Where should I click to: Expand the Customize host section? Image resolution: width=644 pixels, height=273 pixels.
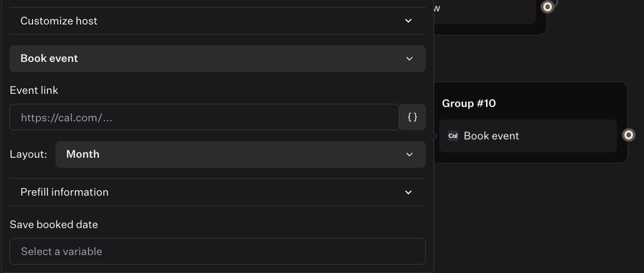[217, 21]
